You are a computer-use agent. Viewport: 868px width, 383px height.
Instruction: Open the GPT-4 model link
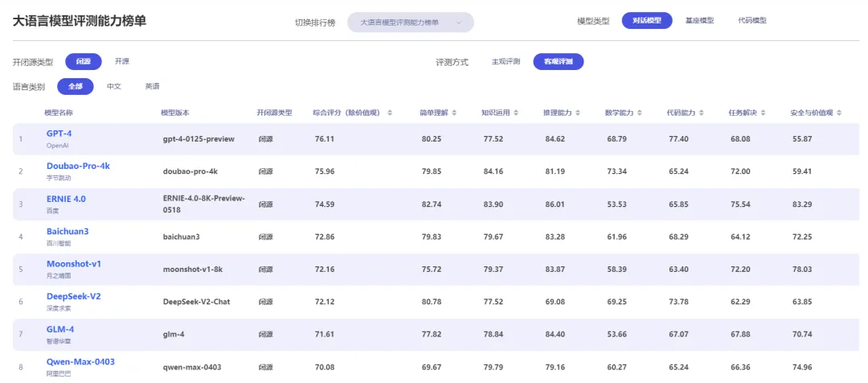click(59, 134)
